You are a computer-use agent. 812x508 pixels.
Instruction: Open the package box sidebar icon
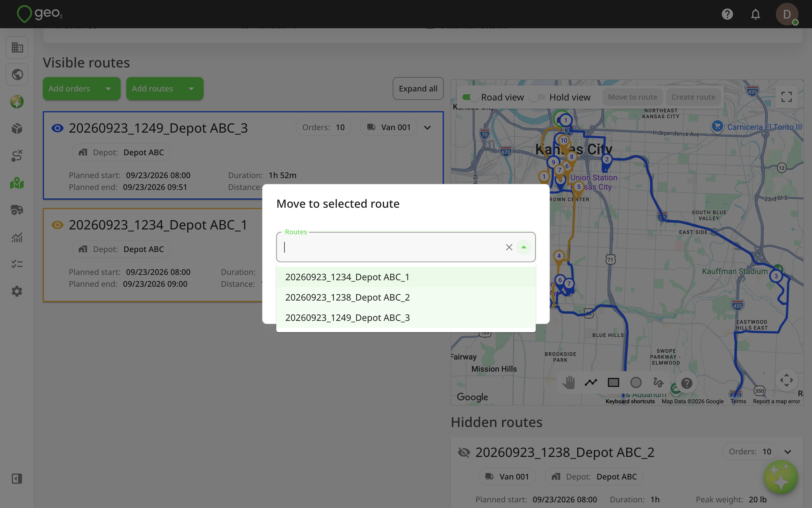click(17, 129)
